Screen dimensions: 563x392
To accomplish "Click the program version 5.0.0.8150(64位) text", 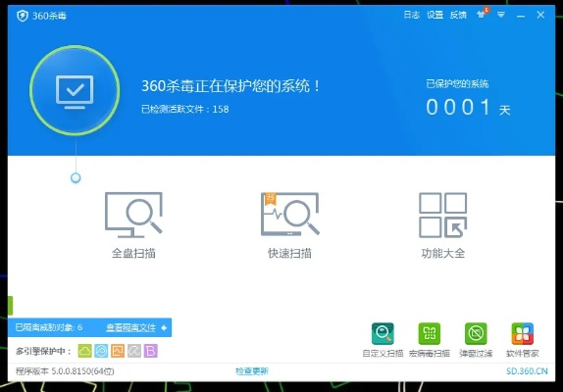I will (65, 371).
